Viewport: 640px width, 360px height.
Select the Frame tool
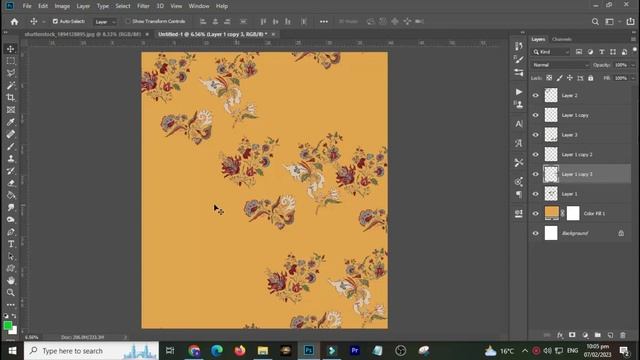pos(11,110)
